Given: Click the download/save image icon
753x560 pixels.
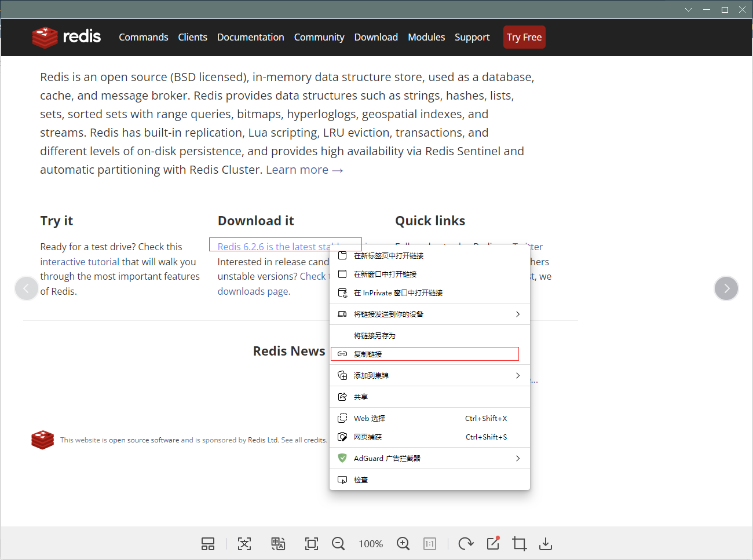Looking at the screenshot, I should [x=546, y=544].
